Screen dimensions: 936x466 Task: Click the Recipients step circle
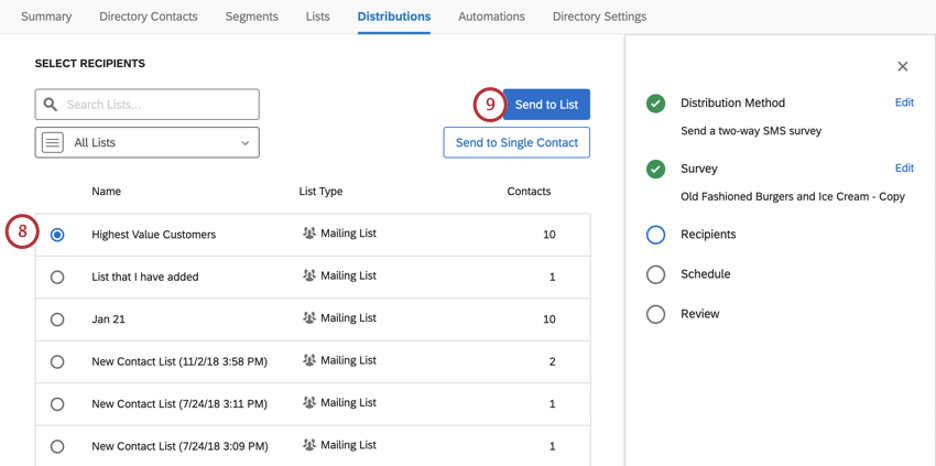pyautogui.click(x=655, y=235)
